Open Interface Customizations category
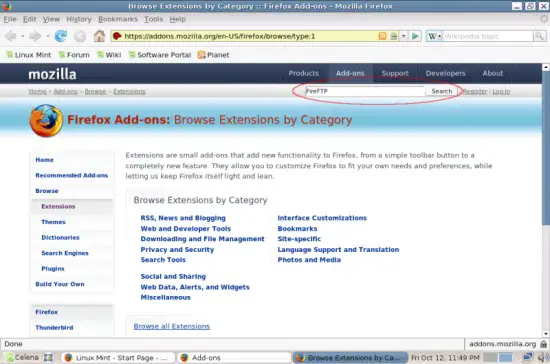This screenshot has width=550, height=364. click(x=322, y=218)
